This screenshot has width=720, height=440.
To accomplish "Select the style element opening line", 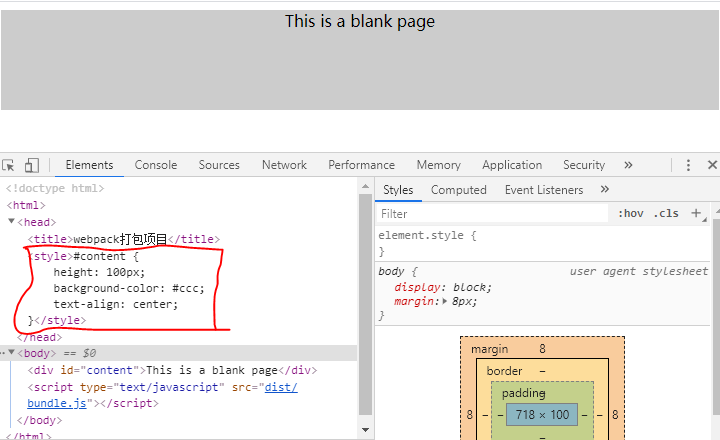I will click(83, 256).
